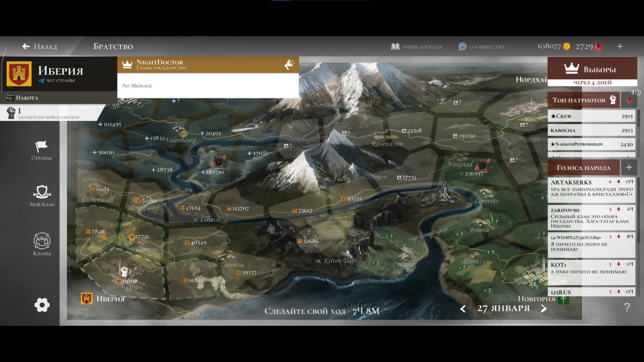The image size is (644, 362).
Task: Click the help question mark icon
Action: [x=627, y=308]
